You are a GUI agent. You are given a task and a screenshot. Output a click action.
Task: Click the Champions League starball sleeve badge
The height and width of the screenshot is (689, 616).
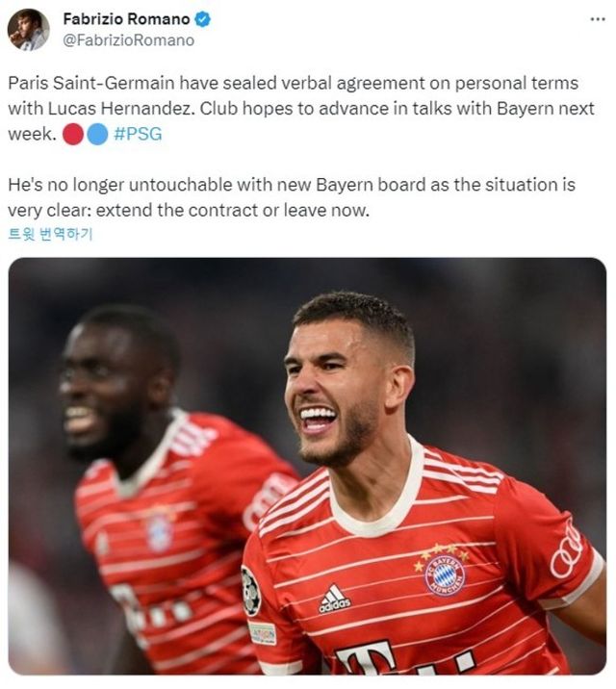click(250, 591)
